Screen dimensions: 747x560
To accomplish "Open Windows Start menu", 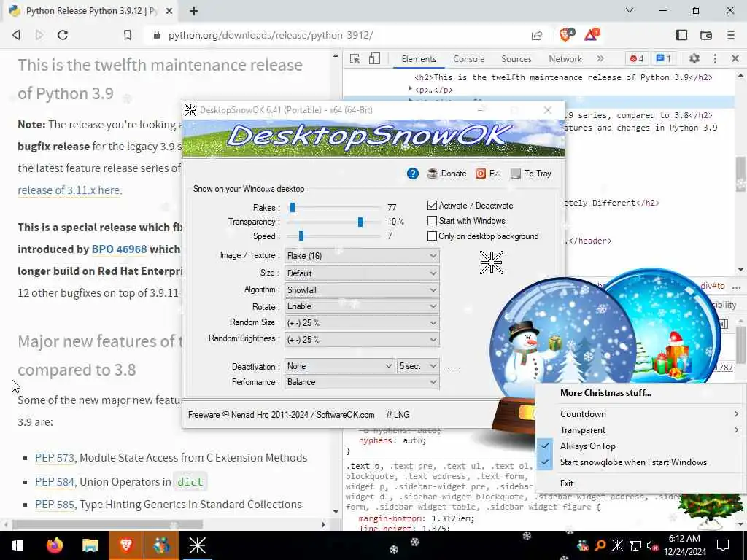I will click(18, 545).
